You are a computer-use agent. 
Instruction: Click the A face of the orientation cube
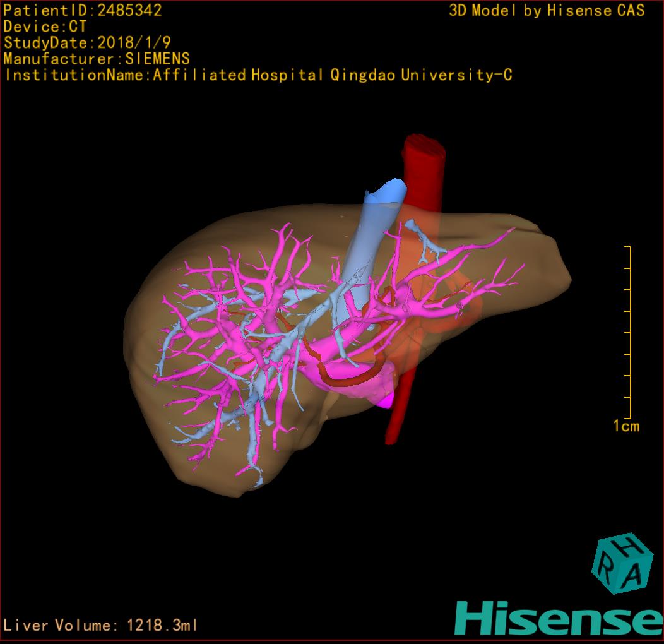[x=634, y=574]
